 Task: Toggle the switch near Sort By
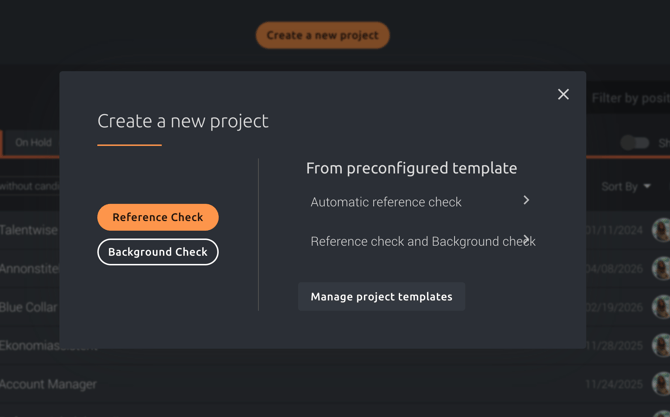coord(634,143)
